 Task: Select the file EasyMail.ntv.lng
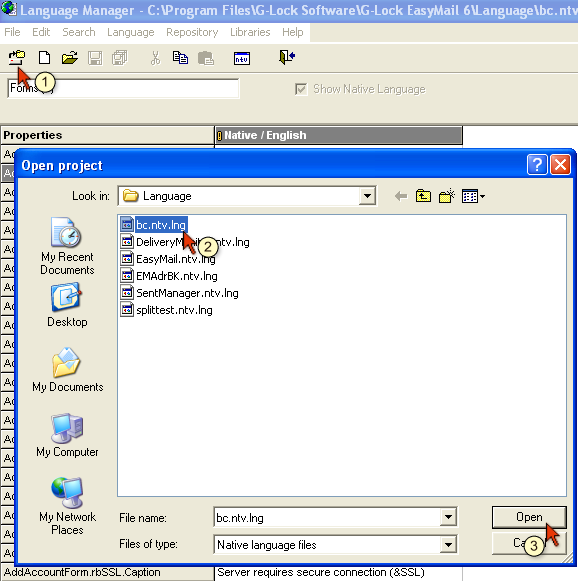tap(176, 259)
